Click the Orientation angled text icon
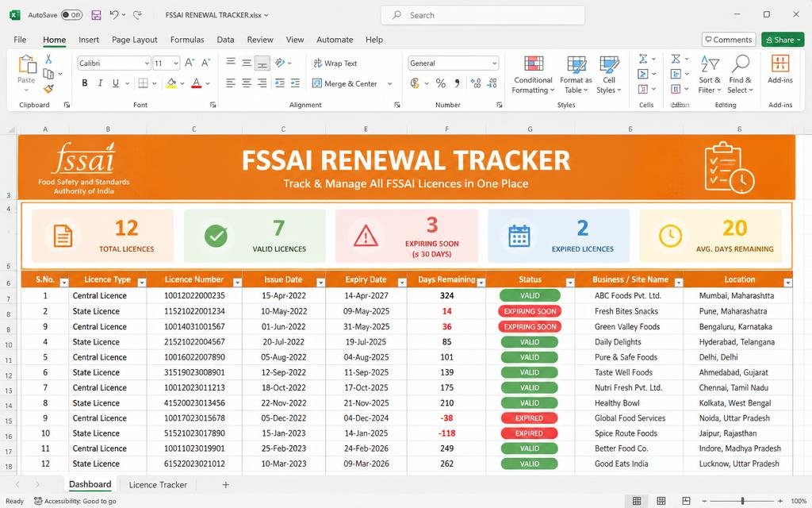The height and width of the screenshot is (508, 812). click(280, 63)
